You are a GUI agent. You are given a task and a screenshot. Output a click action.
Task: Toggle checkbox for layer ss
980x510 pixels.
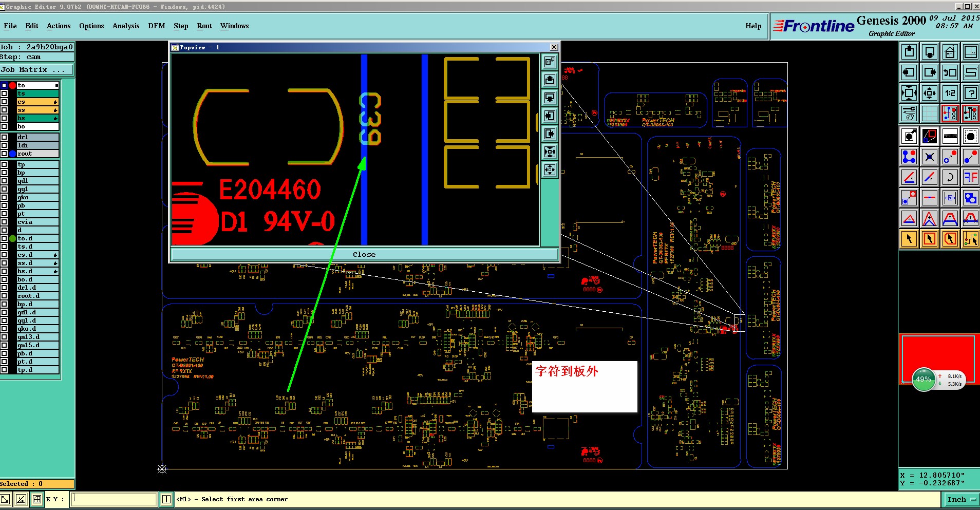(4, 110)
